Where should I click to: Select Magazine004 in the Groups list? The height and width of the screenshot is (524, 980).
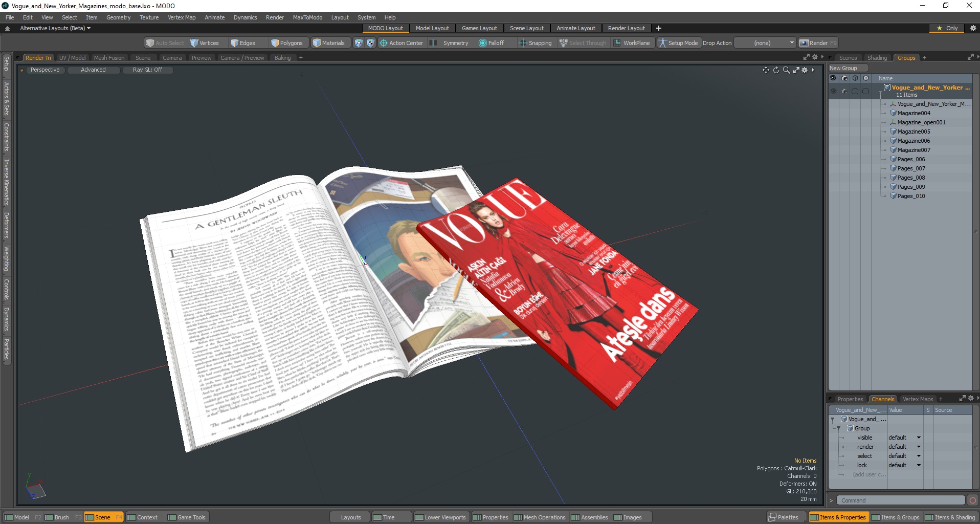pos(914,113)
